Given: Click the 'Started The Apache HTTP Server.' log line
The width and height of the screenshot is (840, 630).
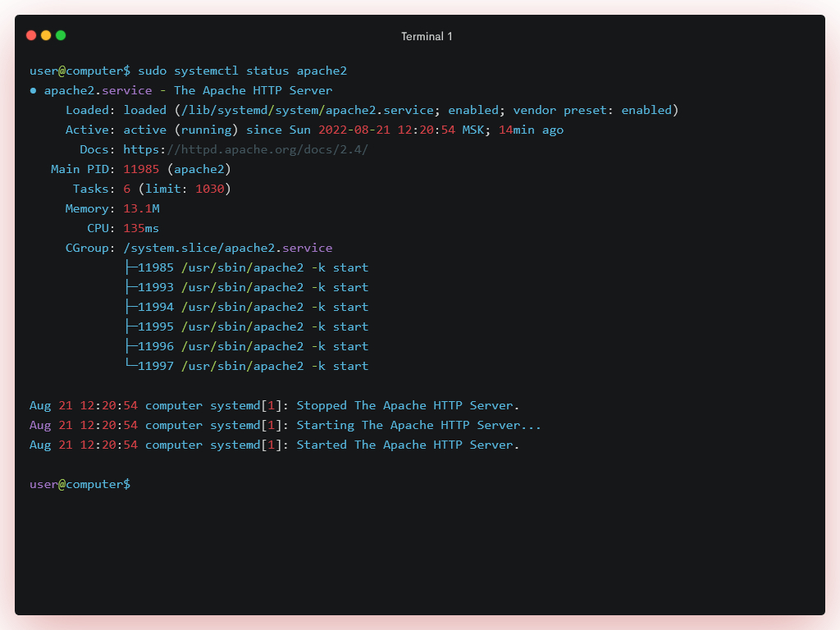Looking at the screenshot, I should pos(274,445).
